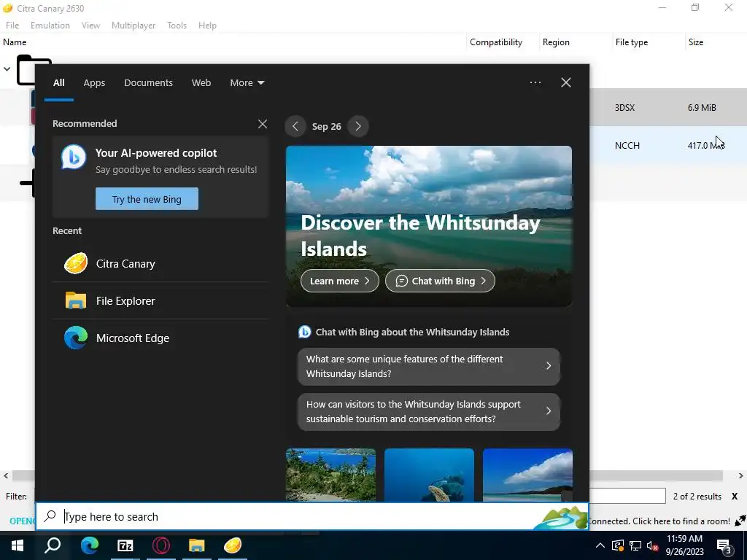Open the underwater sea turtle thumbnail
This screenshot has width=747, height=560.
click(x=429, y=475)
